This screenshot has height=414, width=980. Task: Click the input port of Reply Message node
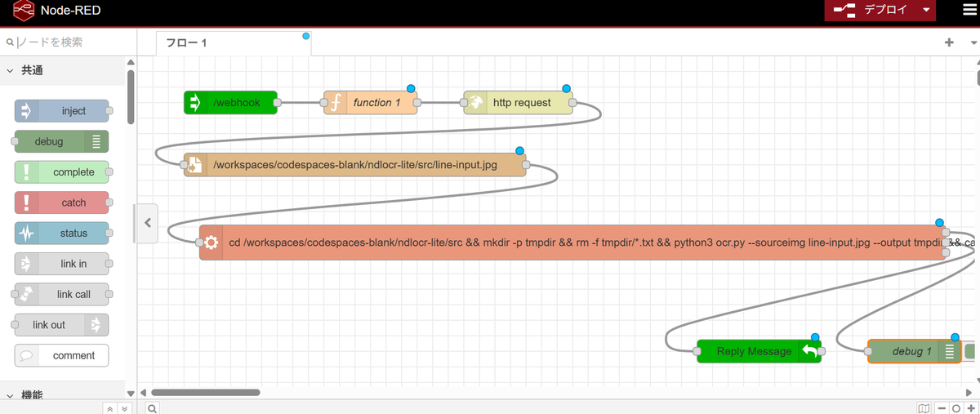click(697, 351)
